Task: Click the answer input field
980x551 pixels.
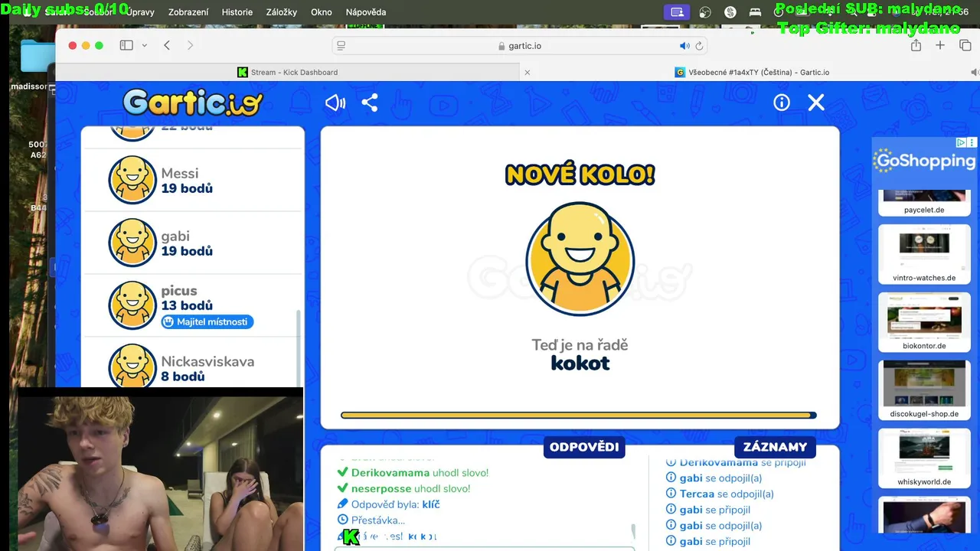Action: click(x=484, y=548)
